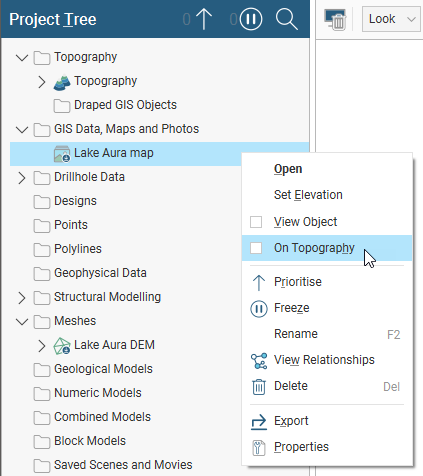Choose Set Elevation from context menu
Viewport: 423px width, 476px height.
pyautogui.click(x=308, y=195)
